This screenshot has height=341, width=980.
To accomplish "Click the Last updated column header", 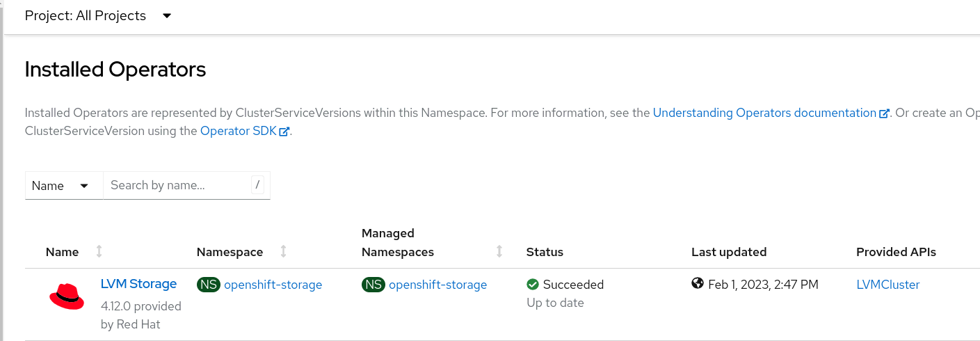I will point(728,252).
